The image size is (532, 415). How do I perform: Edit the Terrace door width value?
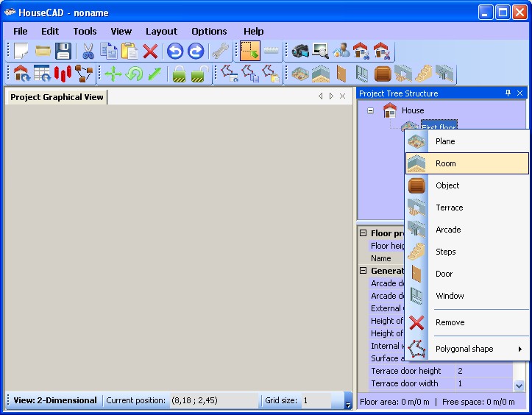[483, 383]
